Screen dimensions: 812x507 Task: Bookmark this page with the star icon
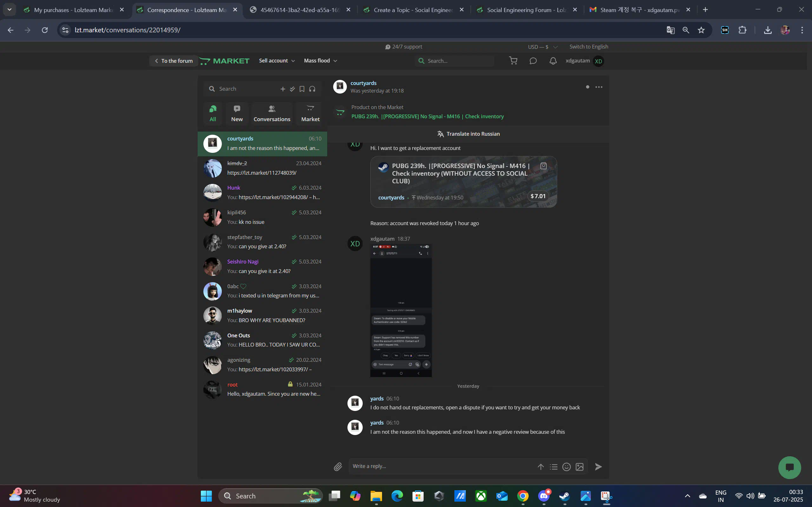701,30
